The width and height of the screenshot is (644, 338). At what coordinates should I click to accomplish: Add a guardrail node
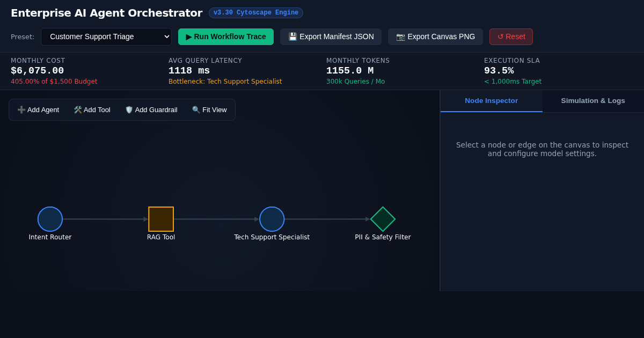coord(151,109)
